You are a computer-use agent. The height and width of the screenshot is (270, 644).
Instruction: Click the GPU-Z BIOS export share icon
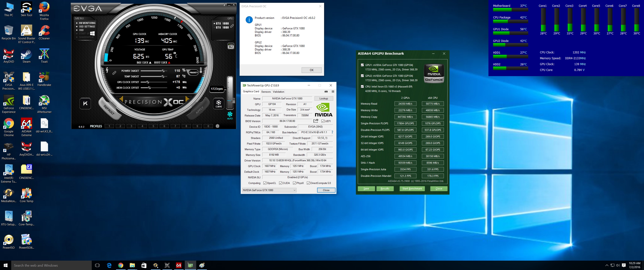pyautogui.click(x=316, y=121)
